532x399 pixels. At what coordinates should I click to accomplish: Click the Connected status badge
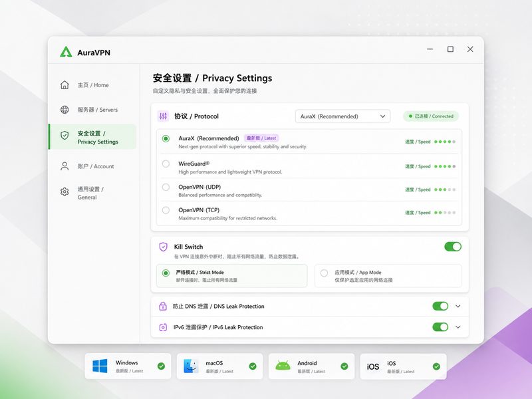coord(431,116)
